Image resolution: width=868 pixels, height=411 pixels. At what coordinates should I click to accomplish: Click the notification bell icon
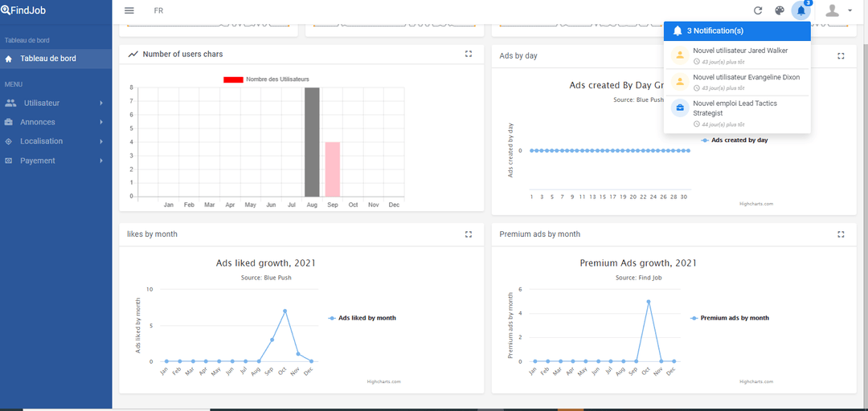tap(800, 10)
